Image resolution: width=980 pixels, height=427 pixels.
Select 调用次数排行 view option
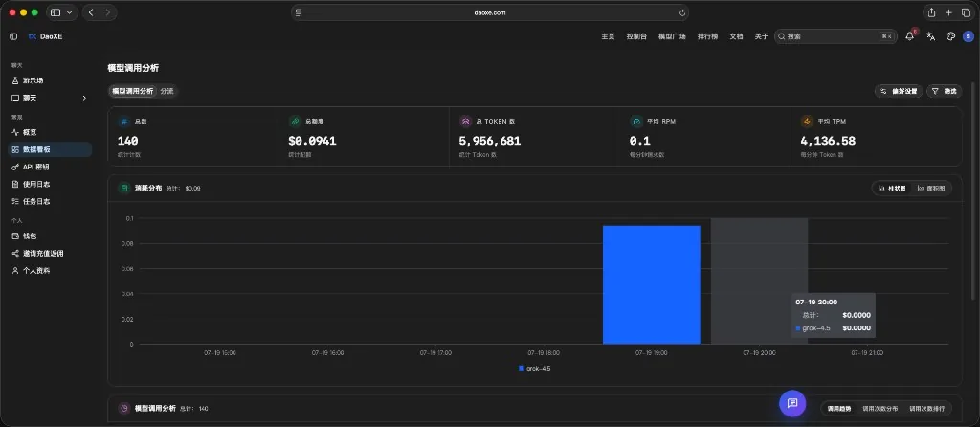[927, 408]
